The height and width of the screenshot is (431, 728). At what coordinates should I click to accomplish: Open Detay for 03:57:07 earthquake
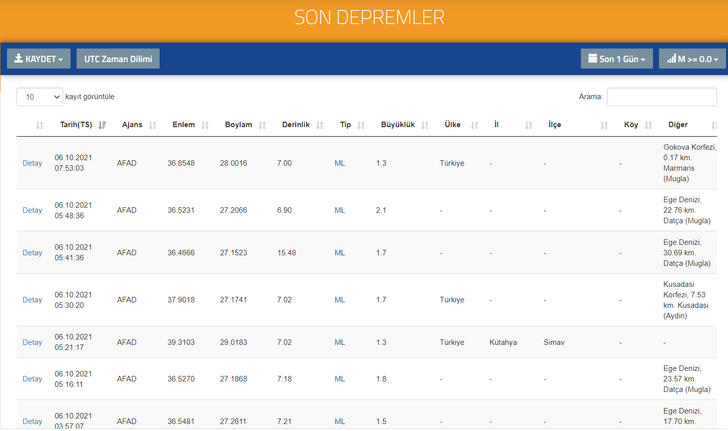pos(32,421)
